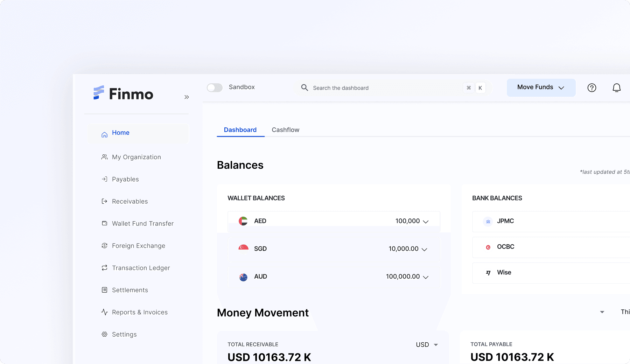Click the Settlements list icon
The width and height of the screenshot is (630, 364).
tap(104, 290)
